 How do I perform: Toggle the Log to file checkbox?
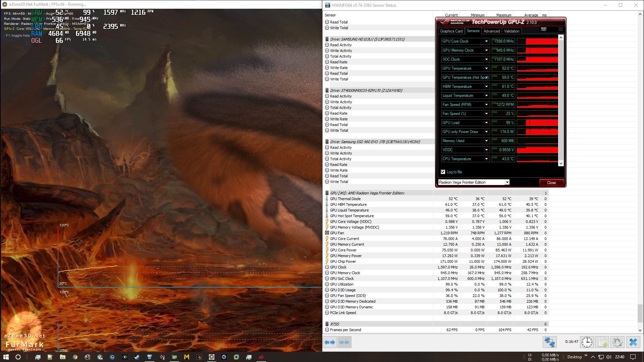(x=443, y=172)
